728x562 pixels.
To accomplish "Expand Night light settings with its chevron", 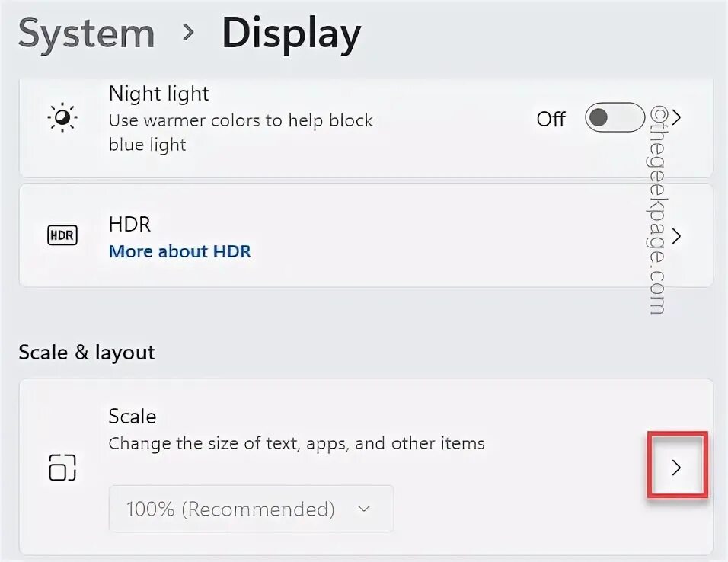I will [676, 118].
